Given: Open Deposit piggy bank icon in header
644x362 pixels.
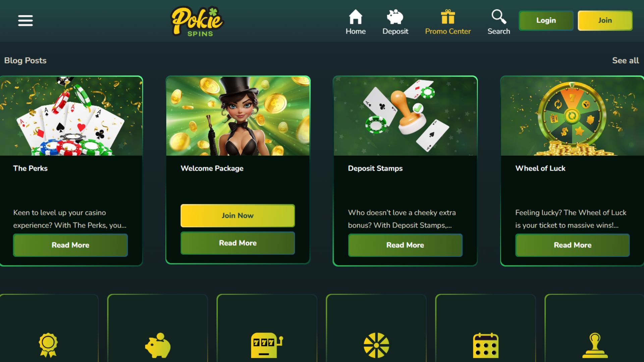Looking at the screenshot, I should (x=395, y=17).
